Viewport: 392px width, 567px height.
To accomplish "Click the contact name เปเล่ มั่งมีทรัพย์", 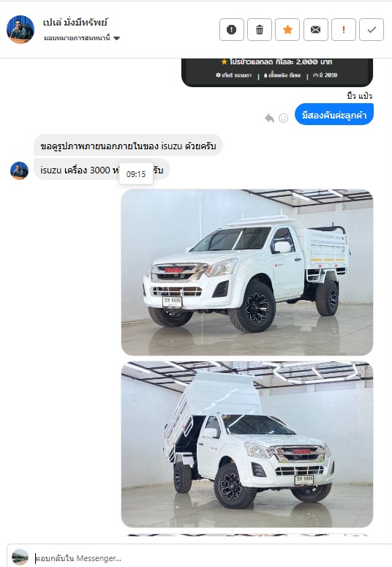I will point(75,23).
